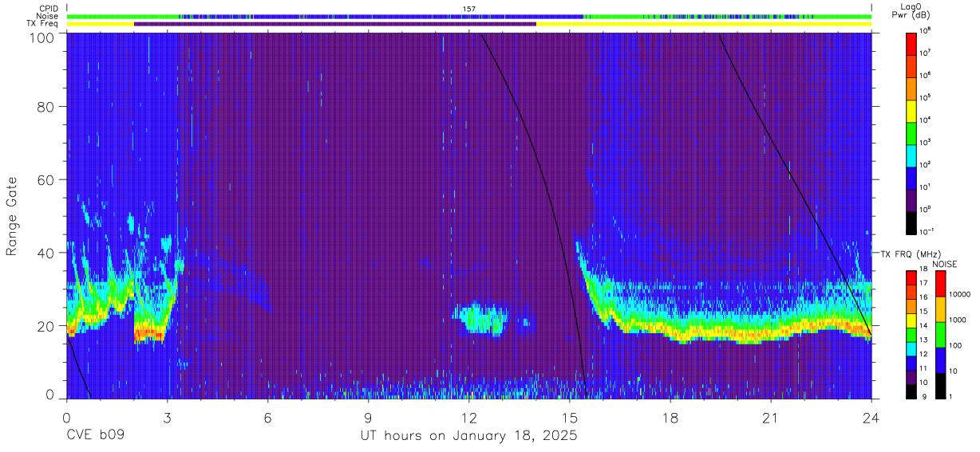Viewport: 980px width, 452px height.
Task: Click the red swatch of the Lag0 power colorbar
Action: [x=912, y=42]
